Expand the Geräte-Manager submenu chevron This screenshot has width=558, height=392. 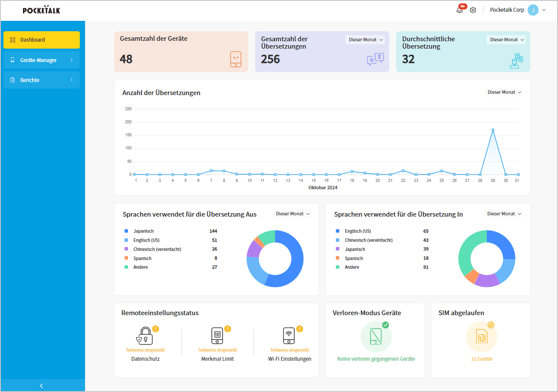(71, 60)
